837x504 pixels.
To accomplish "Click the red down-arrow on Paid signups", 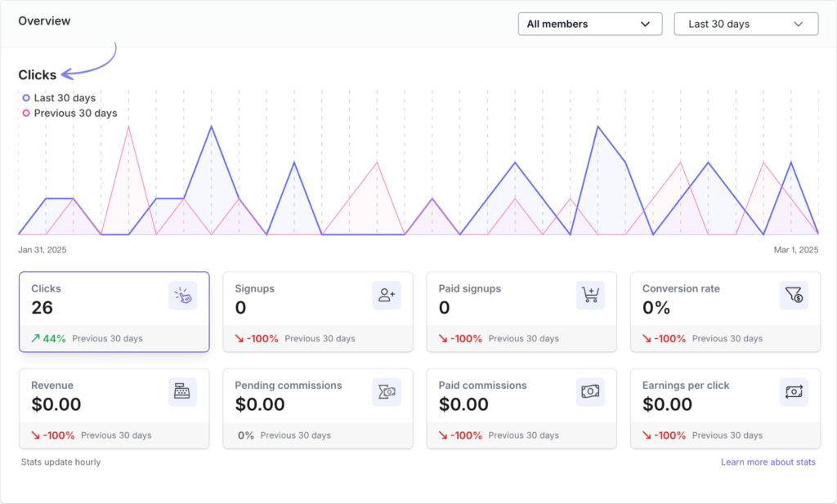I will click(x=443, y=338).
